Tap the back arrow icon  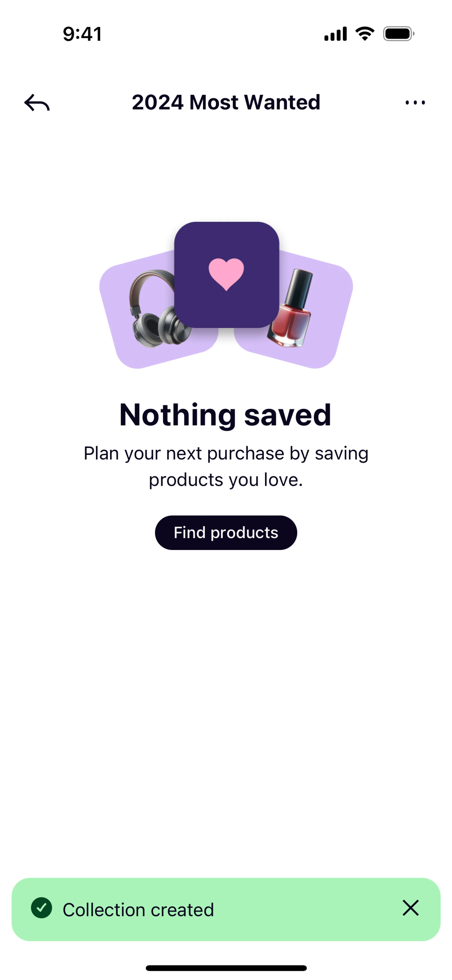(x=37, y=103)
